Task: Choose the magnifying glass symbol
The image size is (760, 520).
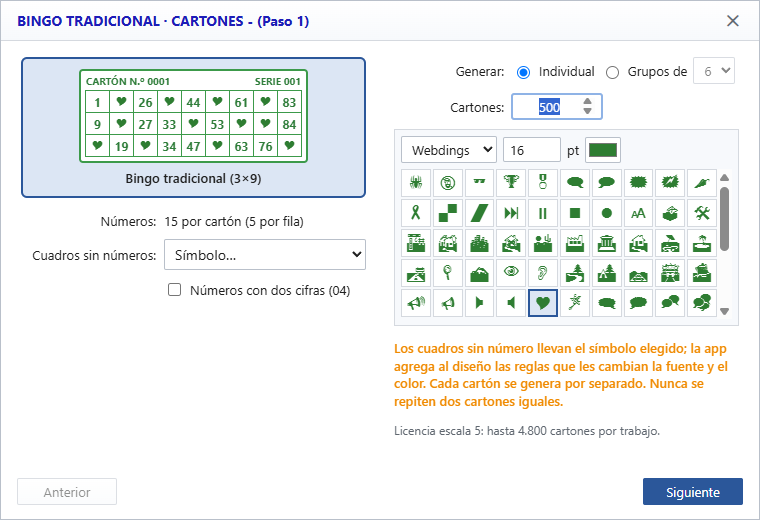Action: [x=447, y=273]
